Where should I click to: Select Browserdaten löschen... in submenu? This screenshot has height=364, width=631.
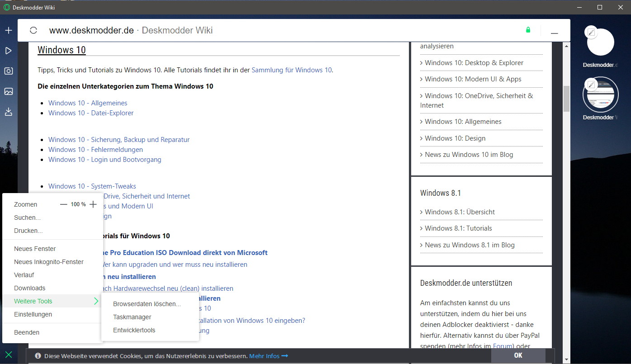click(x=147, y=304)
